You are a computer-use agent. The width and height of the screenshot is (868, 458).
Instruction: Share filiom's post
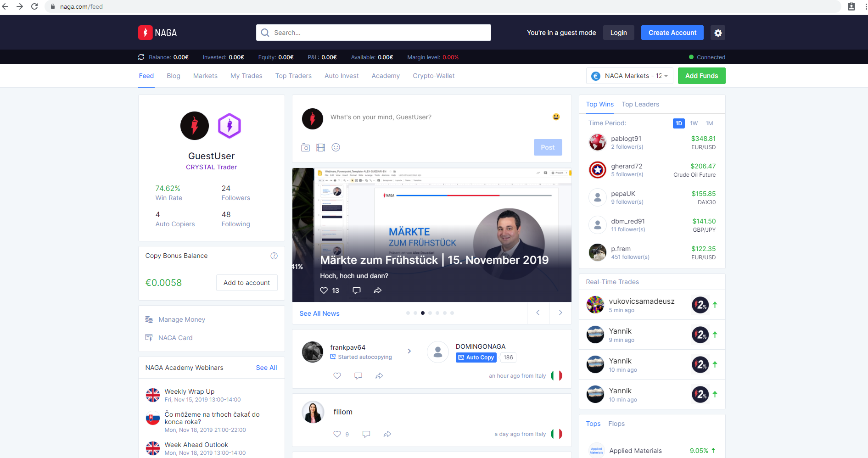387,434
